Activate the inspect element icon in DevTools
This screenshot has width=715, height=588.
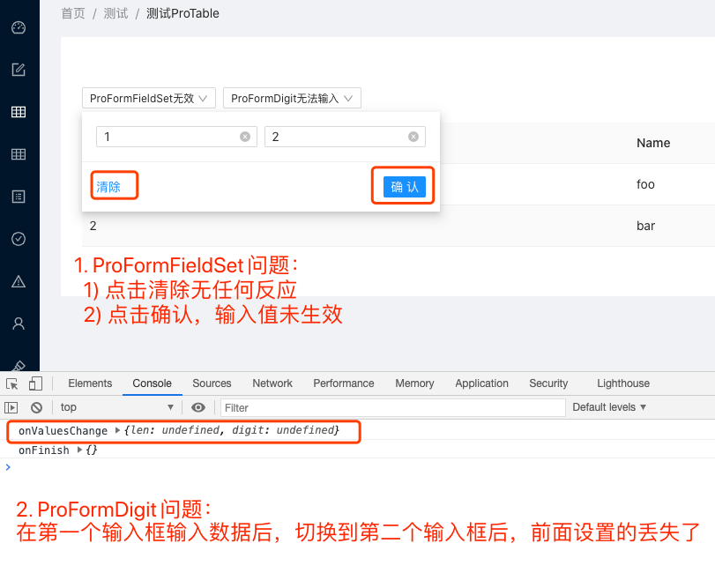pos(13,383)
